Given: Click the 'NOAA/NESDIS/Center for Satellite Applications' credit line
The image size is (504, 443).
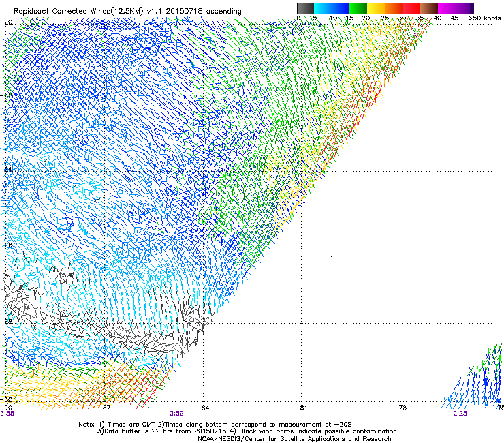Looking at the screenshot, I should click(x=294, y=439).
